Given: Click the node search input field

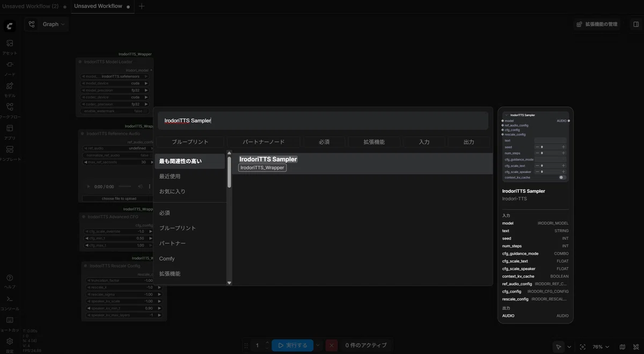Looking at the screenshot, I should pos(323,121).
